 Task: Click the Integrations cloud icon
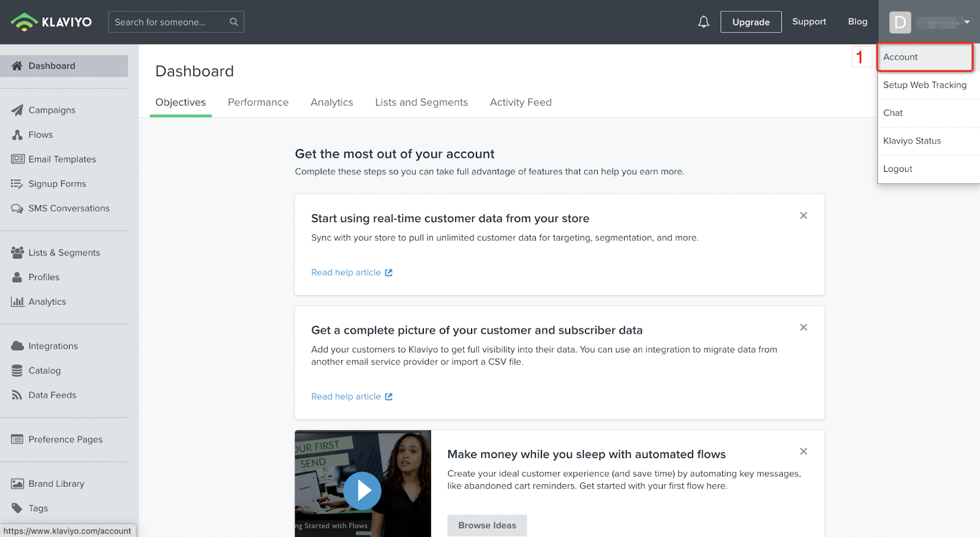point(17,346)
